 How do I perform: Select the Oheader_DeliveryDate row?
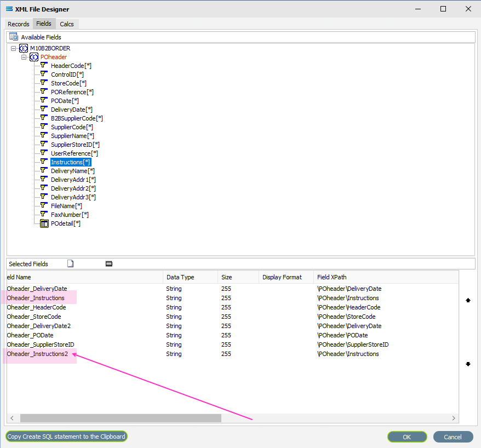(x=232, y=289)
